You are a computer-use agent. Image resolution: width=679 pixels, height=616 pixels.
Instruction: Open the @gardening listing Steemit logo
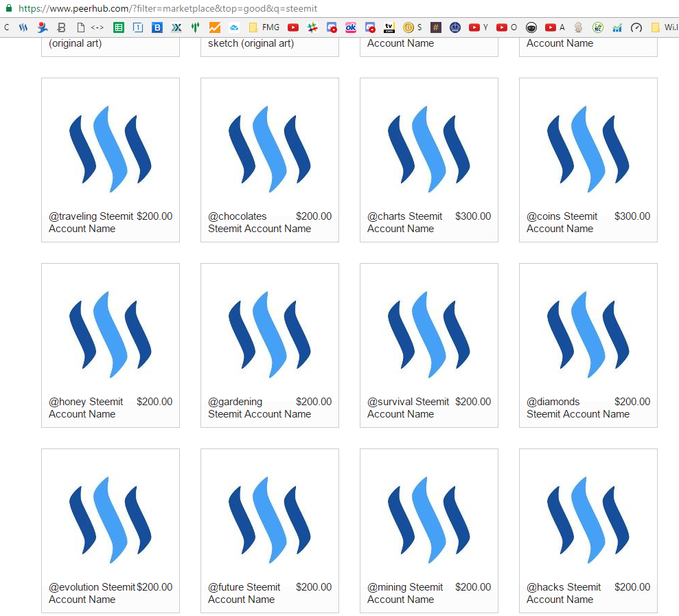click(x=270, y=334)
